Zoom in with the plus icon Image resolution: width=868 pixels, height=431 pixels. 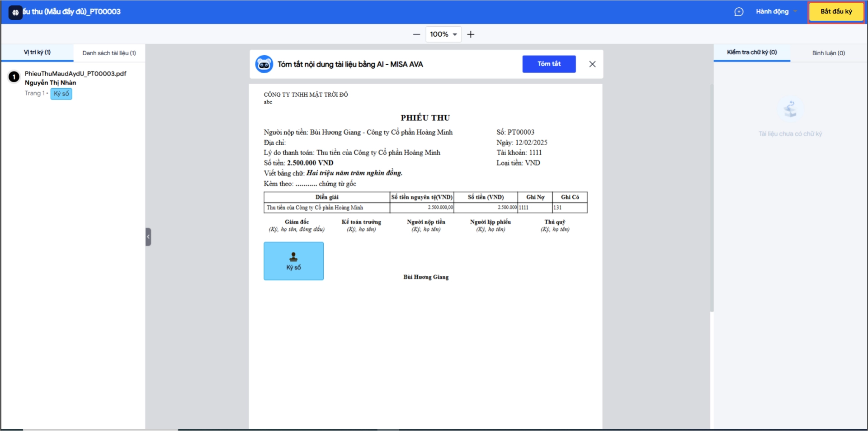tap(471, 34)
